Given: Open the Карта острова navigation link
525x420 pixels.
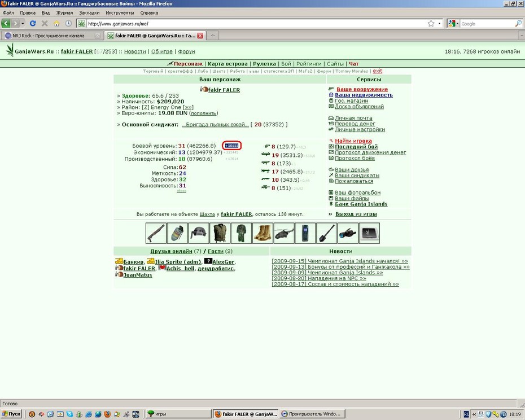Looking at the screenshot, I should pyautogui.click(x=228, y=64).
